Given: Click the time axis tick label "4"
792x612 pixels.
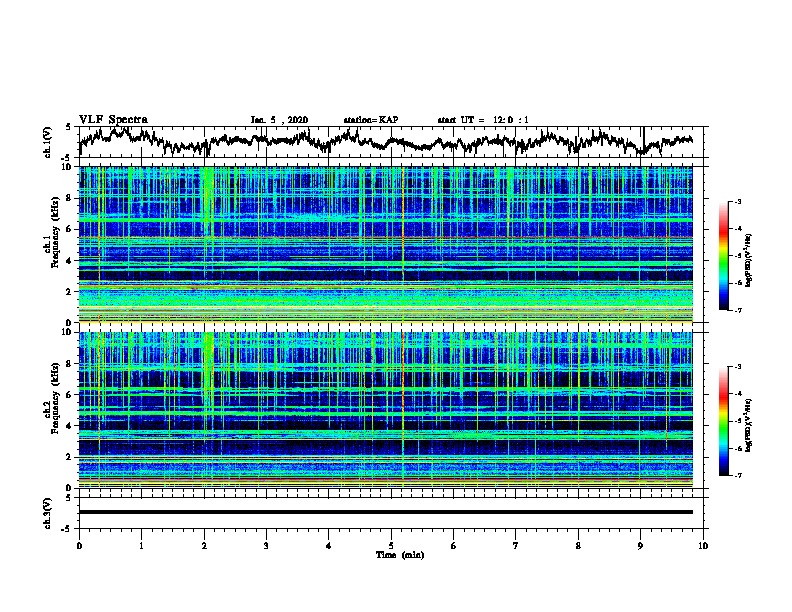Looking at the screenshot, I should [x=329, y=546].
